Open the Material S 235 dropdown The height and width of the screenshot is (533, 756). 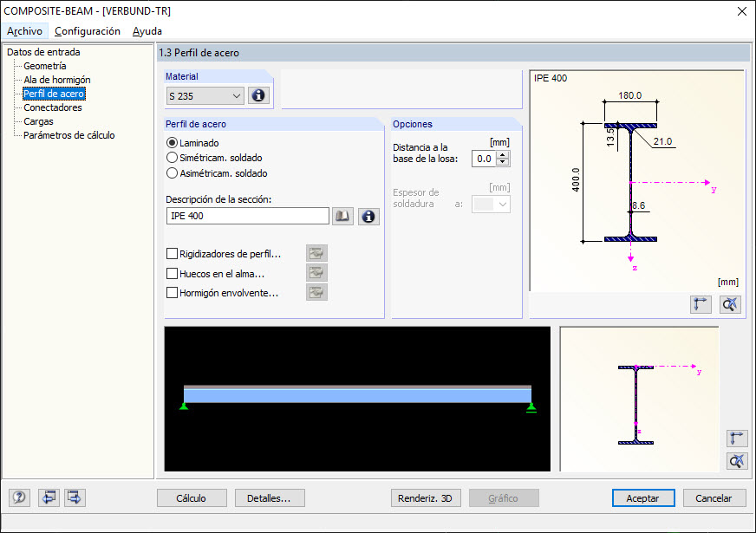205,96
